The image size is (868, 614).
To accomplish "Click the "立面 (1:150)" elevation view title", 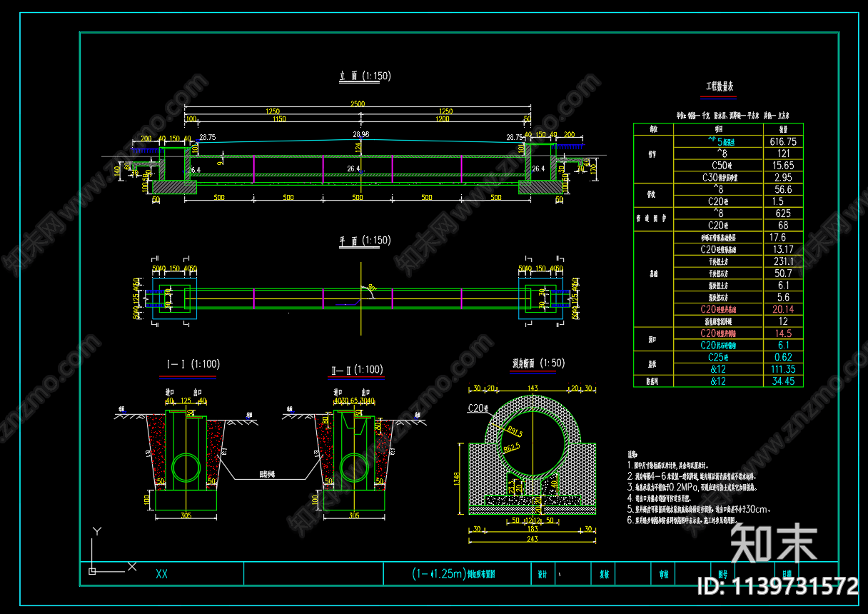I will 365,76.
